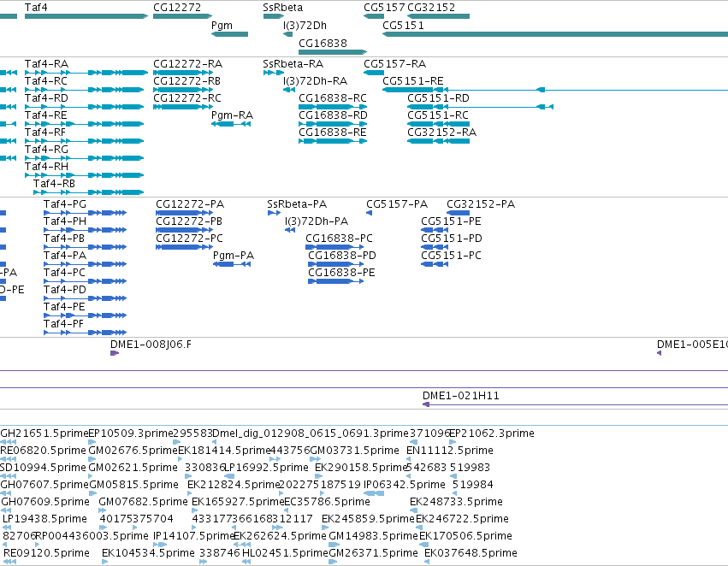Select protein Taf4-PB
This screenshot has height=566, width=728.
pyautogui.click(x=85, y=247)
